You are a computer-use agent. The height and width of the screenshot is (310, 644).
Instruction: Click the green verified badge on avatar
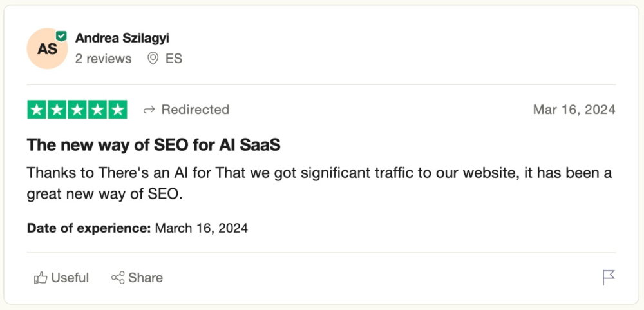click(61, 36)
